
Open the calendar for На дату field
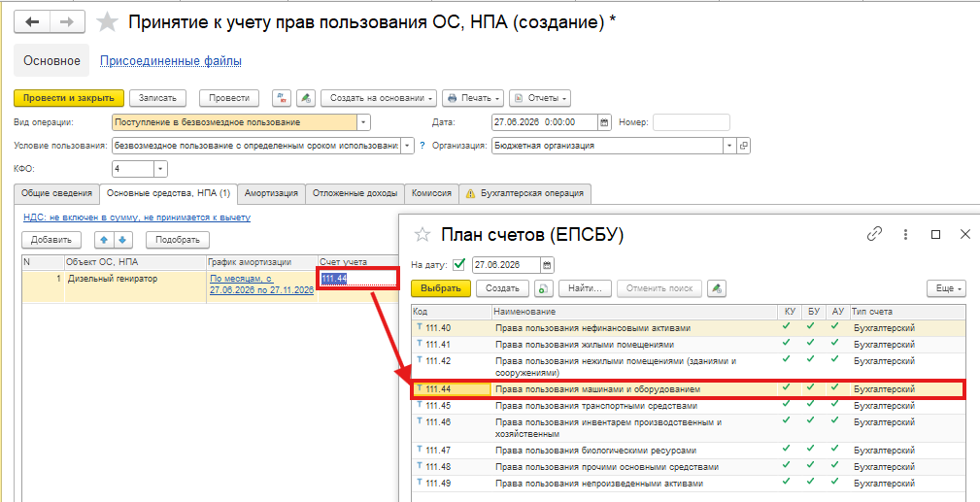(x=546, y=264)
